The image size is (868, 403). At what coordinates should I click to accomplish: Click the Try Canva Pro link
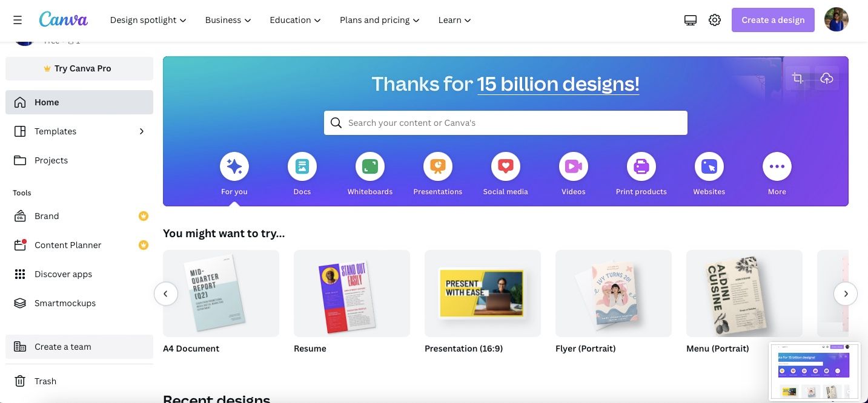click(x=79, y=68)
